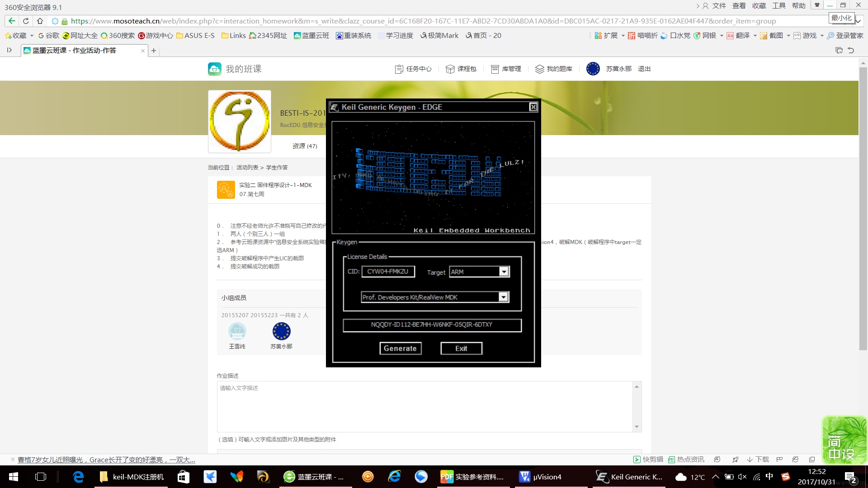Open the 扩展 extensions dropdown
The image size is (868, 488).
pyautogui.click(x=623, y=36)
